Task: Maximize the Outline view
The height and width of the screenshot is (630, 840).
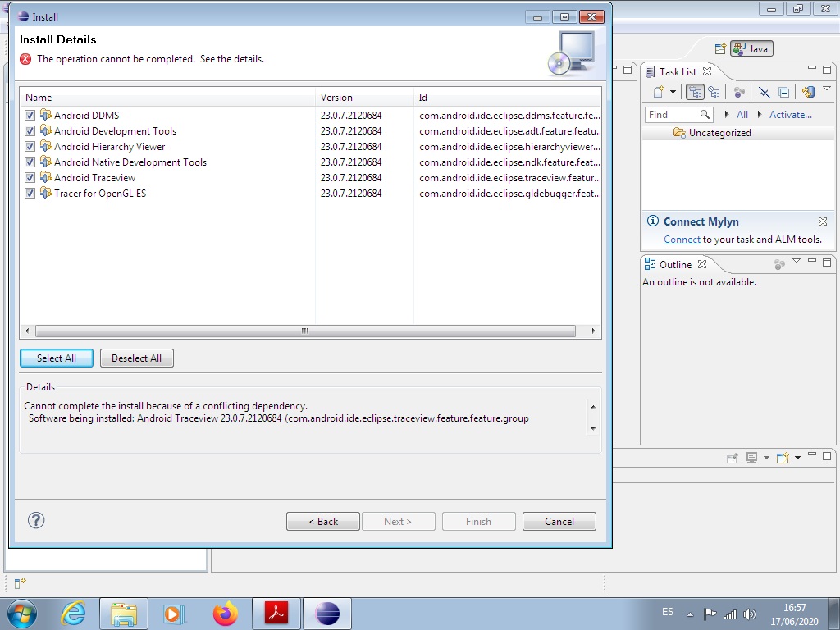Action: pos(827,262)
